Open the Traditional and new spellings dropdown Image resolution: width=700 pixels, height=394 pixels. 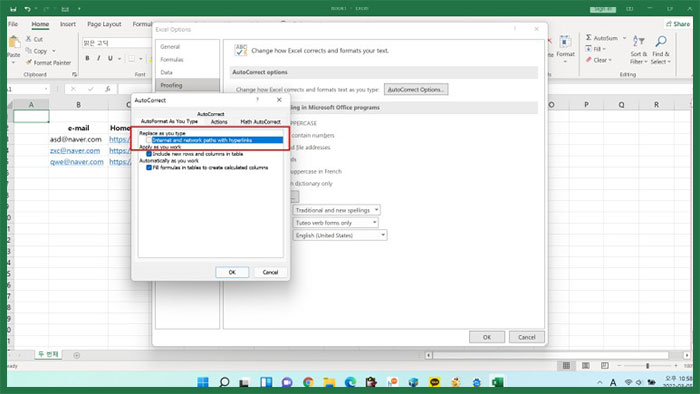(x=376, y=210)
